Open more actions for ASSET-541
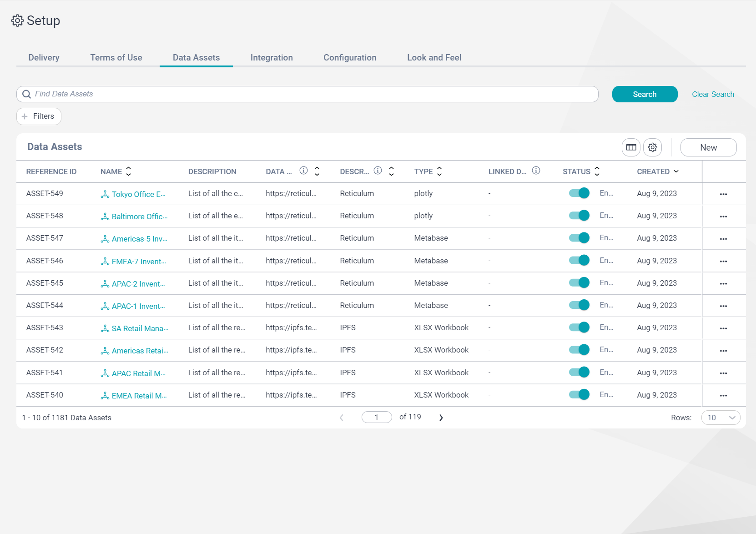Screen dimensions: 756x534 (x=723, y=373)
